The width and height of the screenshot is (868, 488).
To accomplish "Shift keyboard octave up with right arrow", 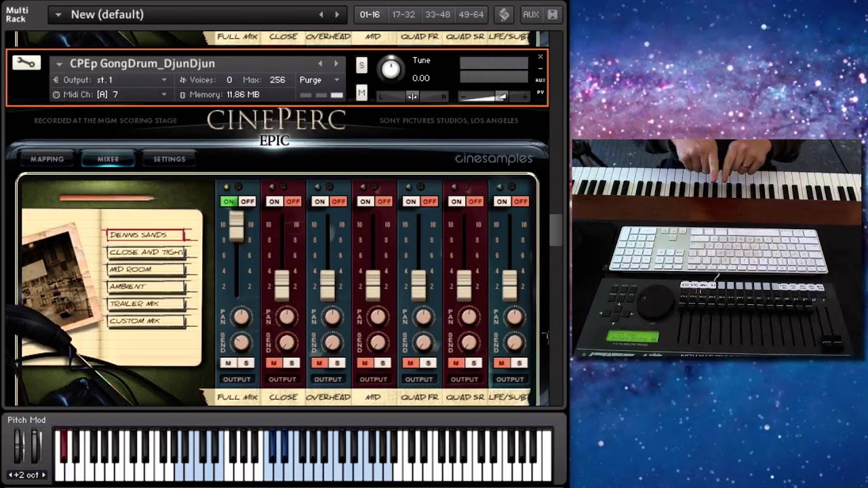I will 45,475.
